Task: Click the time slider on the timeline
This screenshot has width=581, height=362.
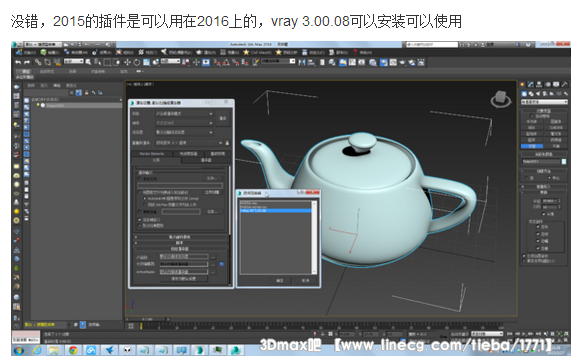Action: pos(147,319)
